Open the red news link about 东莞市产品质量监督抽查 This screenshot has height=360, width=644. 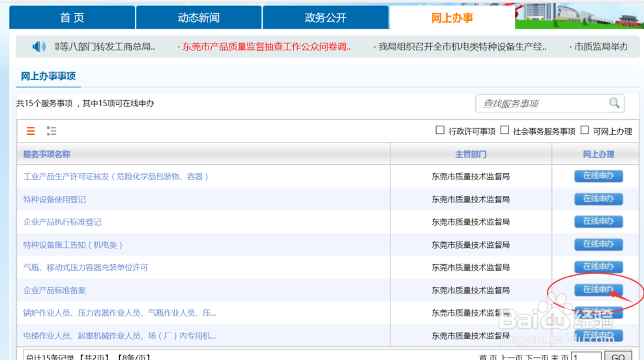point(267,47)
